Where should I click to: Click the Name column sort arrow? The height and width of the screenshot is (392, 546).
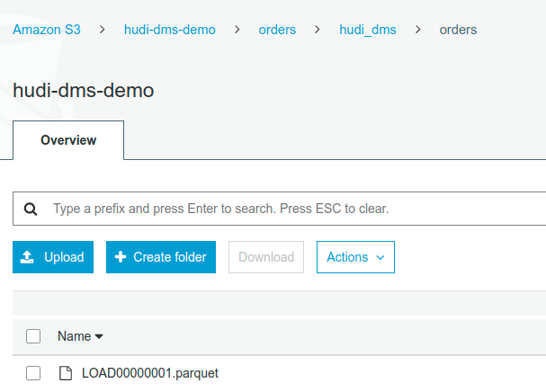[99, 336]
